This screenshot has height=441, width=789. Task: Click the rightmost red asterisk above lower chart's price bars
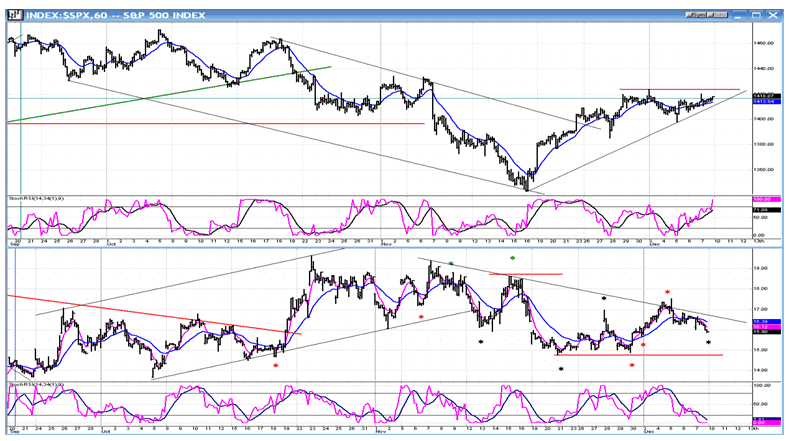[x=667, y=294]
